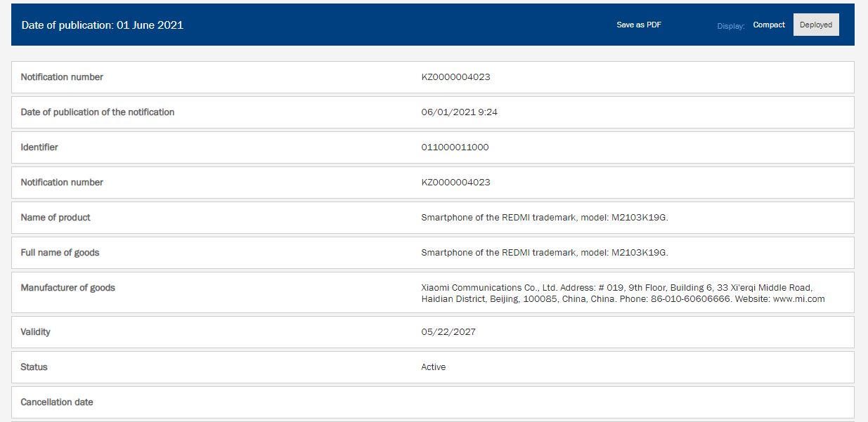This screenshot has width=868, height=422.
Task: Click the Save as PDF button
Action: 639,25
